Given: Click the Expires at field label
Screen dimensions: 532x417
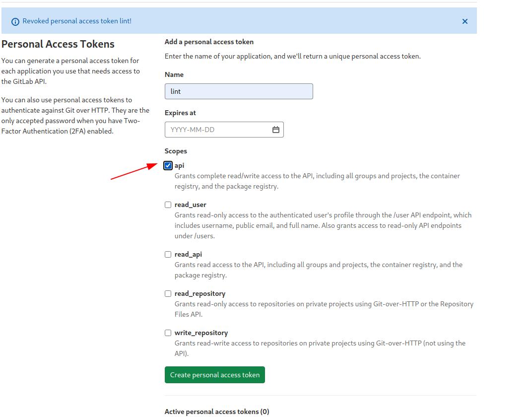Looking at the screenshot, I should [180, 113].
